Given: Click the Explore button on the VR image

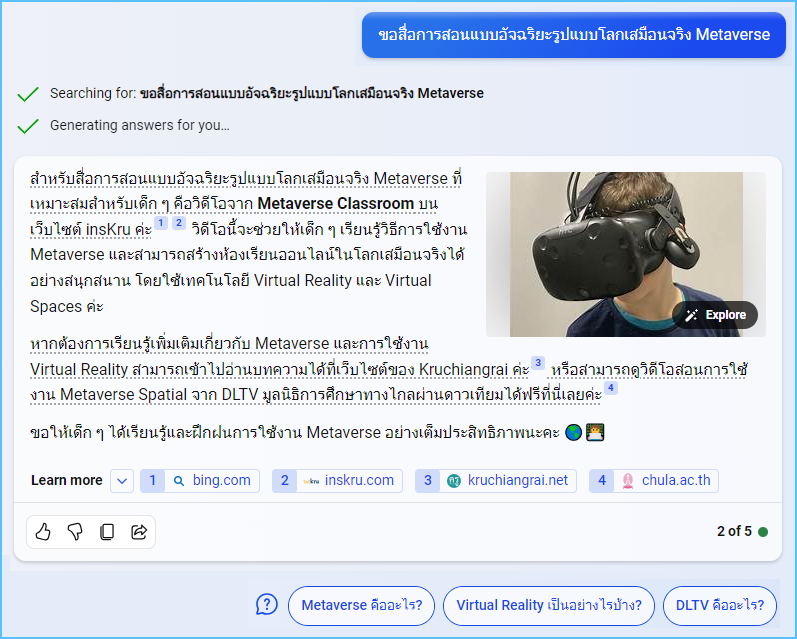Looking at the screenshot, I should [715, 315].
